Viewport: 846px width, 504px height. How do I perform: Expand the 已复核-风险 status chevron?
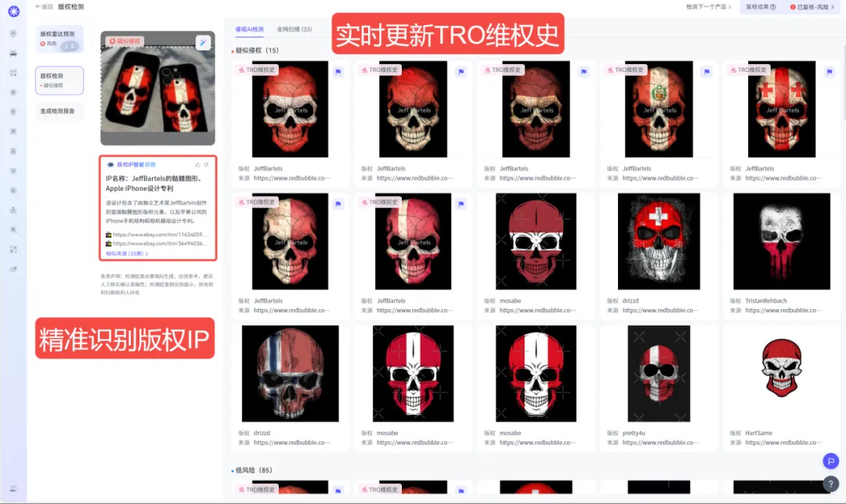tap(832, 7)
